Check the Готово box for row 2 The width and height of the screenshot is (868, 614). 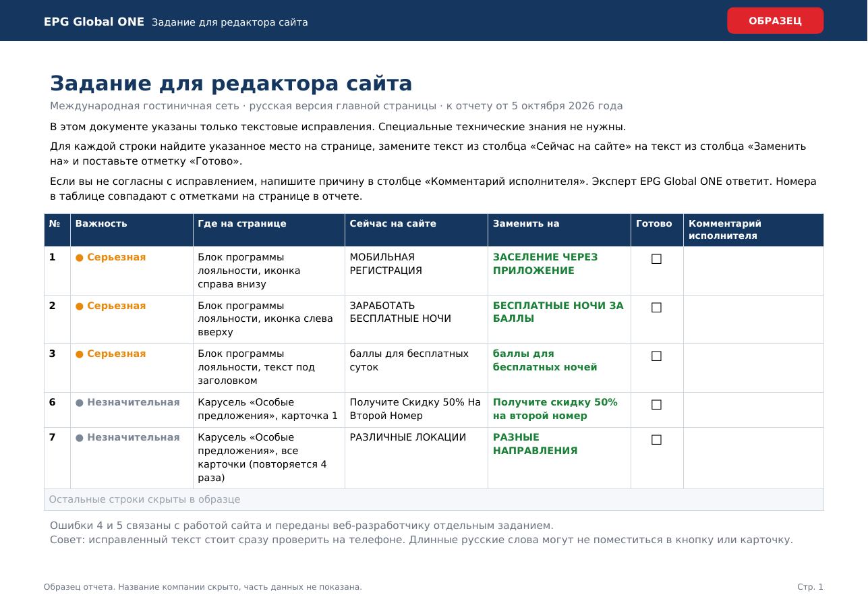(x=656, y=307)
